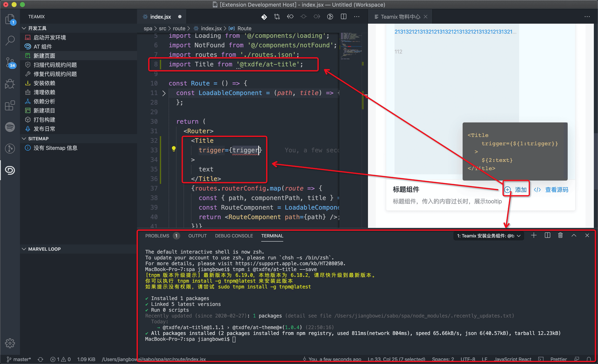Open the Extensions view

coord(10,106)
